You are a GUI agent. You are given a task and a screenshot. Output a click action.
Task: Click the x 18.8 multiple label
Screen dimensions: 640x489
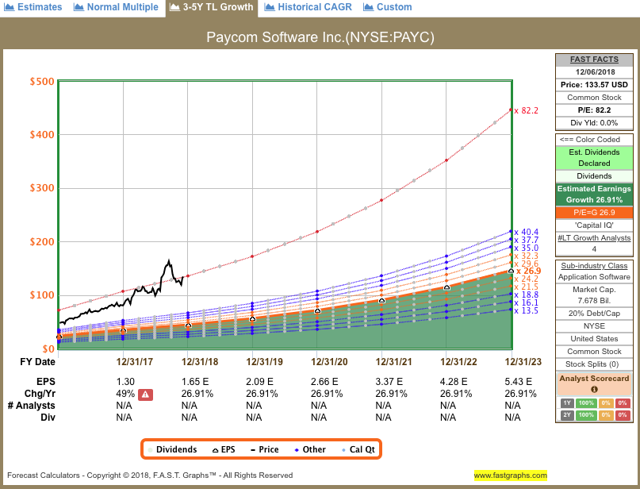coord(527,295)
